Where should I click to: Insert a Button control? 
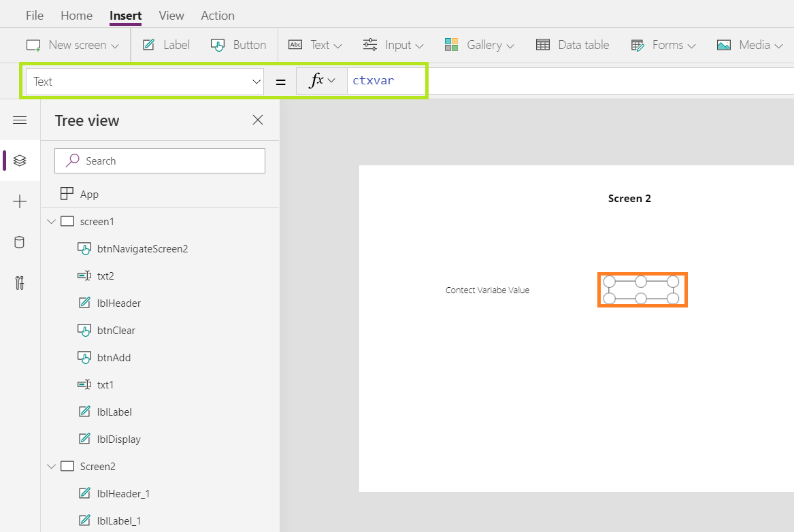pos(238,44)
